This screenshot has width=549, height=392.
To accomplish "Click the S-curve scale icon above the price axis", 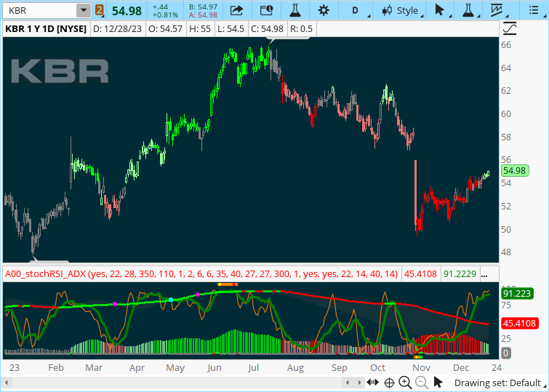I will click(510, 28).
